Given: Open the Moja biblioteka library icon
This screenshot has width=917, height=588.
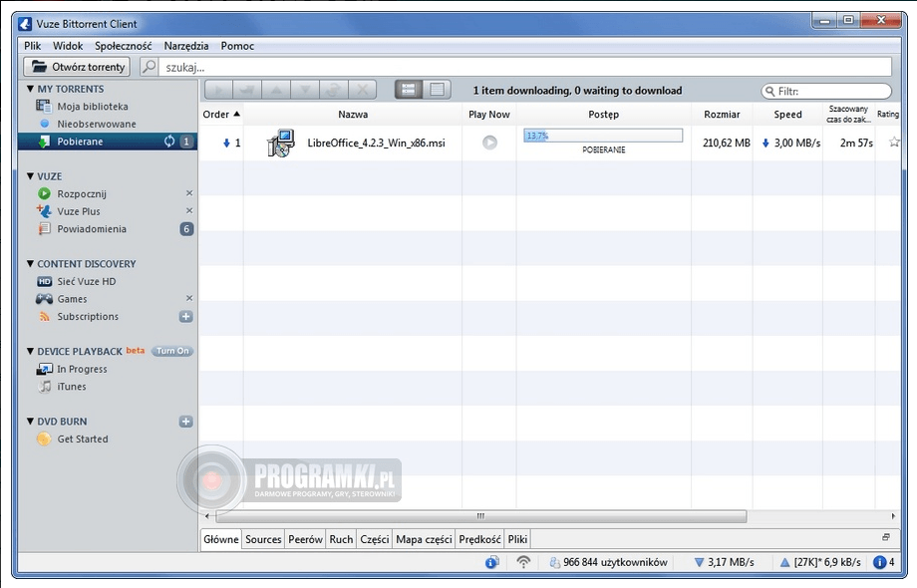Looking at the screenshot, I should (x=43, y=106).
